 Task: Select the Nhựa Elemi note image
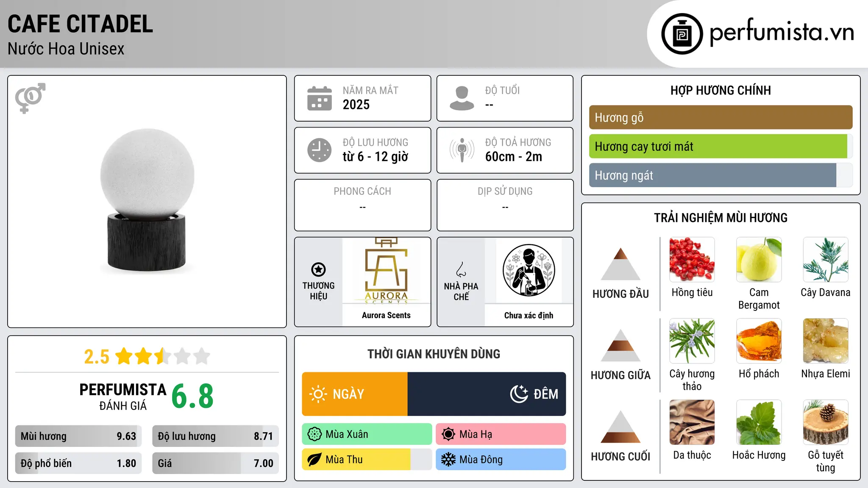[826, 341]
